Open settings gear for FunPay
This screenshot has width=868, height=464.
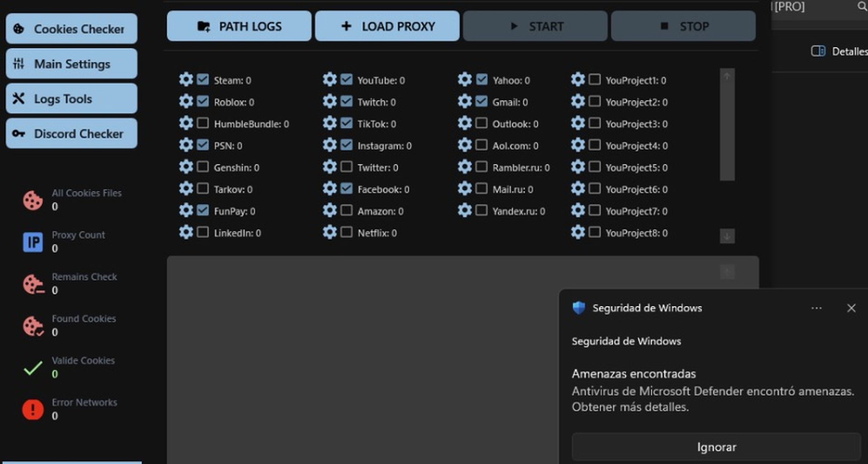(x=186, y=210)
